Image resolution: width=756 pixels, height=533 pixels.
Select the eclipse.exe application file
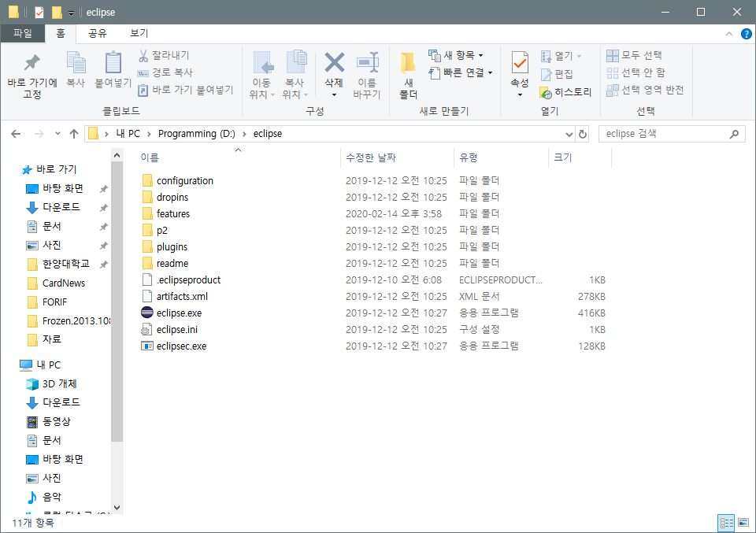[x=179, y=313]
